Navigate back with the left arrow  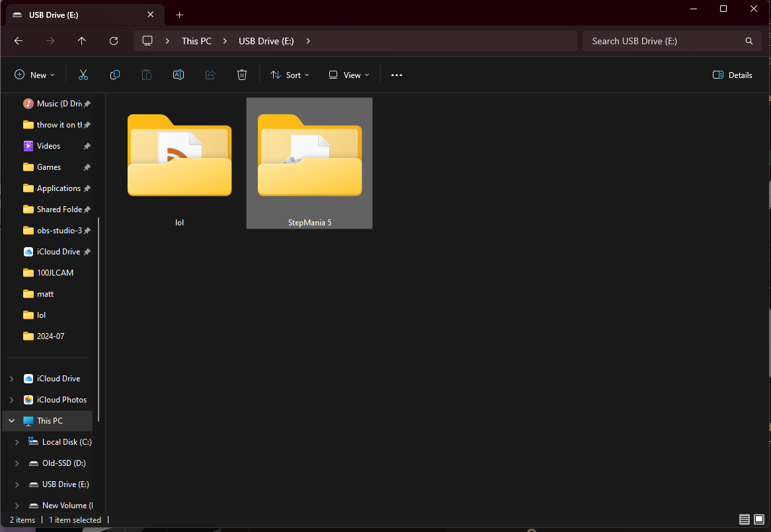pyautogui.click(x=19, y=41)
